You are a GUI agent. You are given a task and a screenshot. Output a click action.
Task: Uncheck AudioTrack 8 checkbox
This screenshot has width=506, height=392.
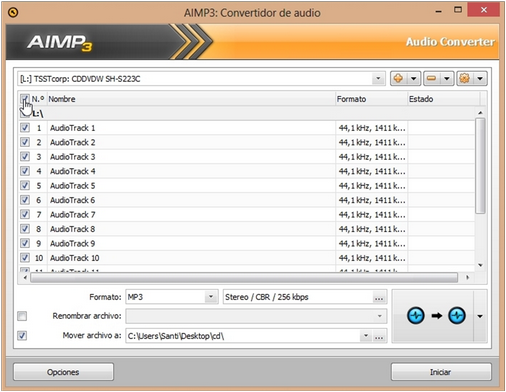(25, 229)
